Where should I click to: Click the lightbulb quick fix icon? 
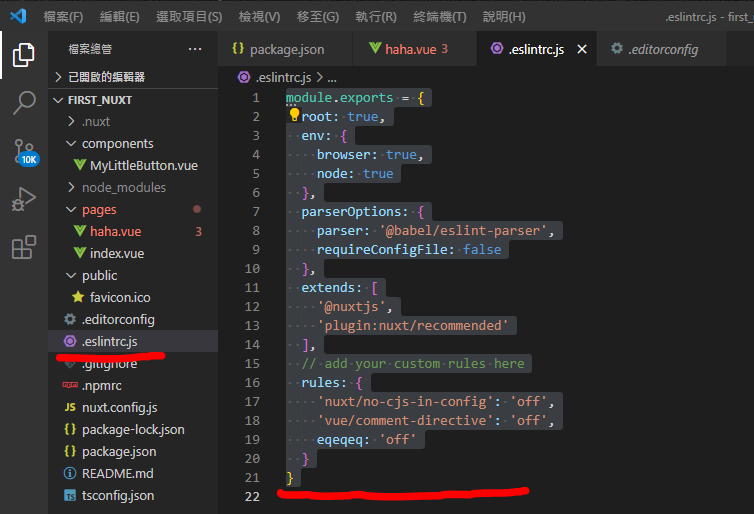294,116
